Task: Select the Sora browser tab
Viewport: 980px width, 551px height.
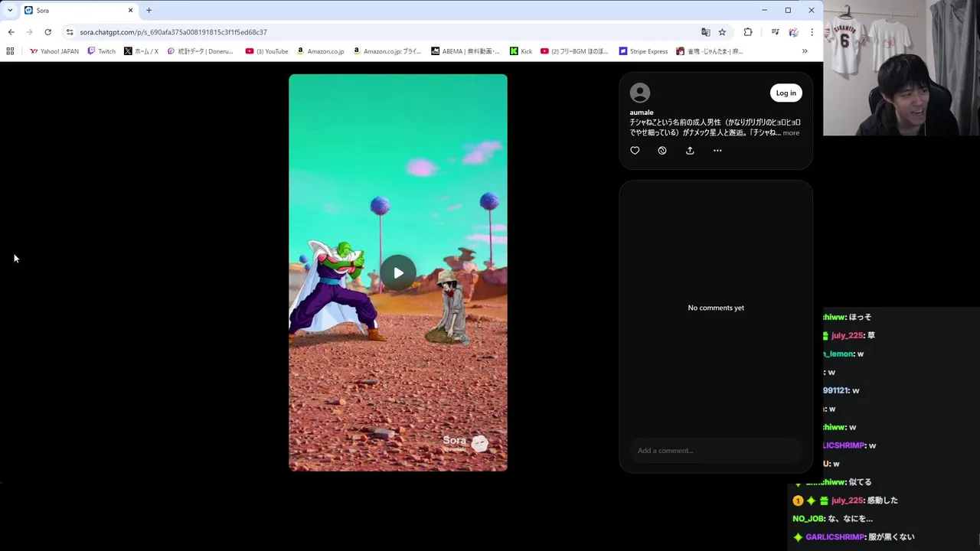Action: tap(78, 11)
